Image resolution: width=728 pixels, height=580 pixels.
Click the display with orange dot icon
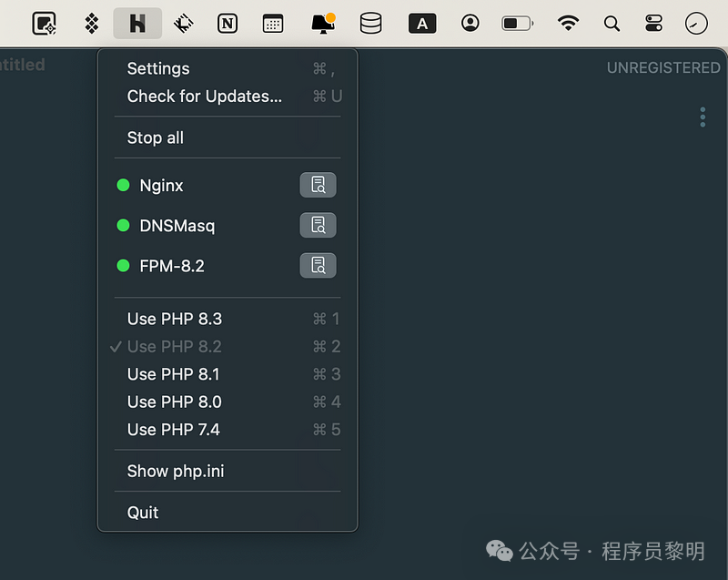324,24
